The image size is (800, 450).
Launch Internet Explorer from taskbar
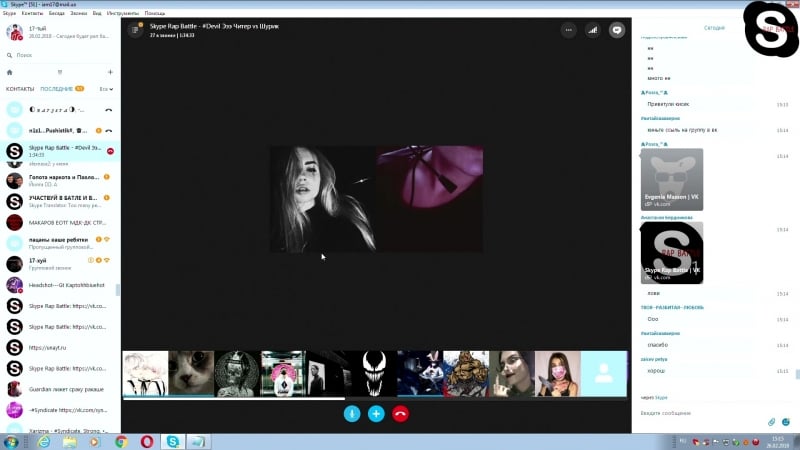44,442
